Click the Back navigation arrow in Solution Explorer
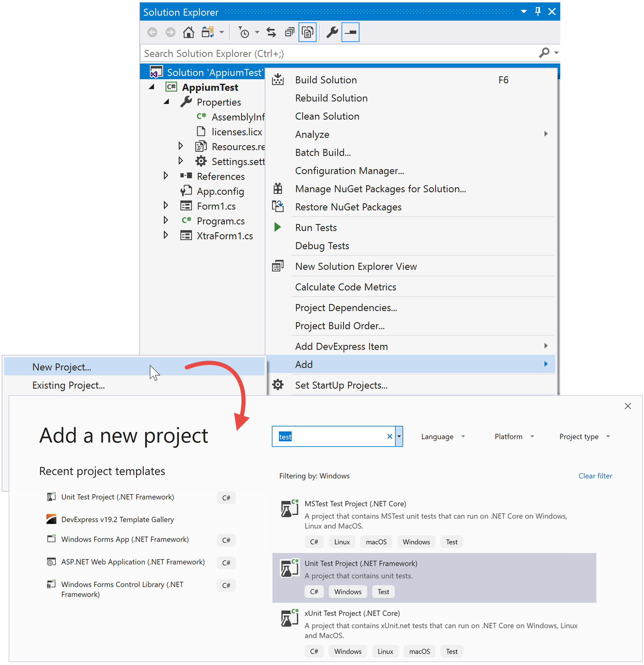 tap(152, 32)
